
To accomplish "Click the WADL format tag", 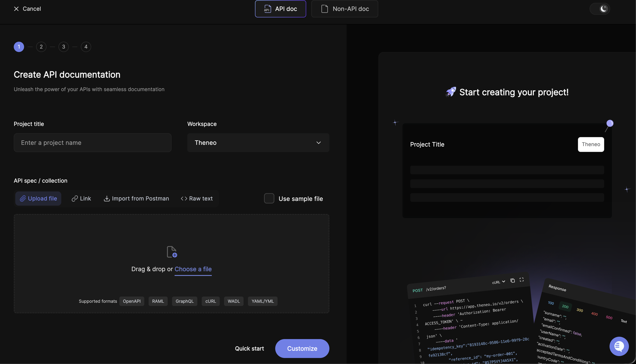I will point(234,301).
